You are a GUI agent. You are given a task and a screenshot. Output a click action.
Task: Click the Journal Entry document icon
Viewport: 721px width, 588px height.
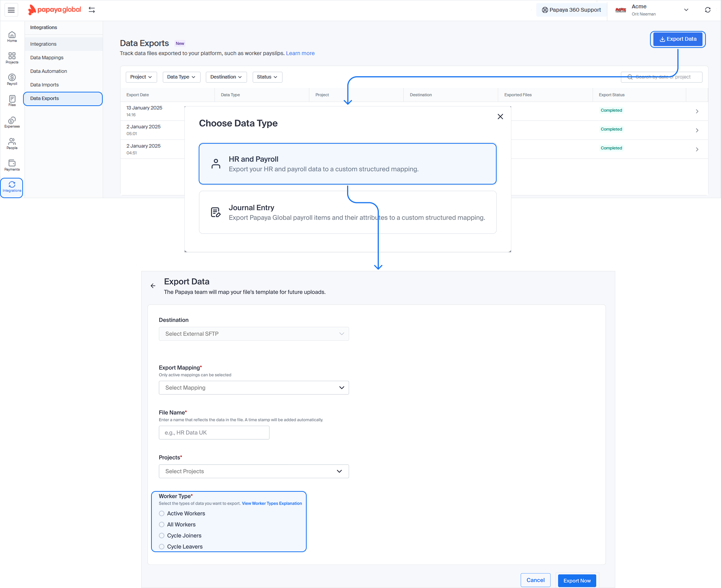point(216,212)
